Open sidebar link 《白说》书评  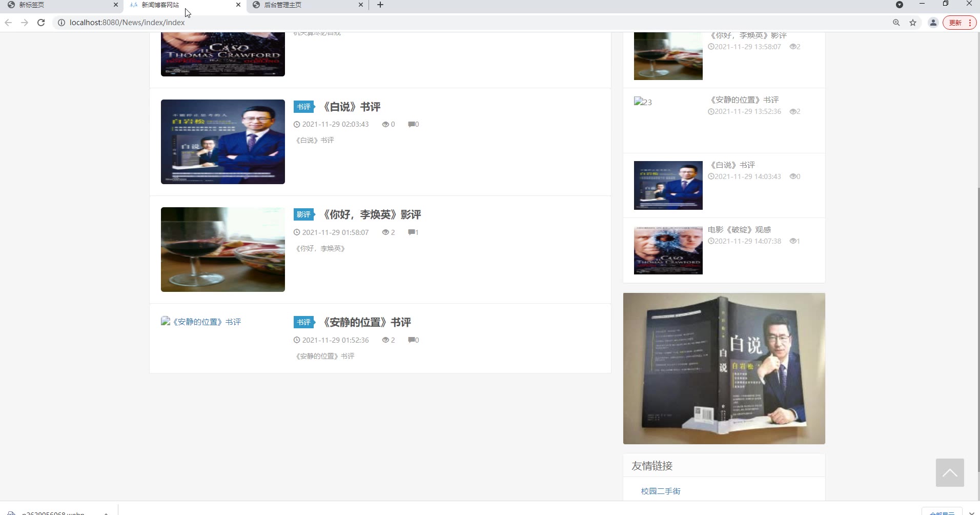pos(731,165)
